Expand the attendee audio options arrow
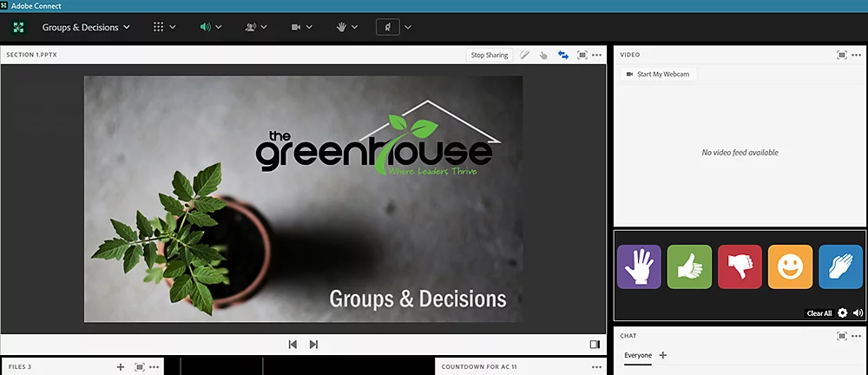 coord(264,27)
